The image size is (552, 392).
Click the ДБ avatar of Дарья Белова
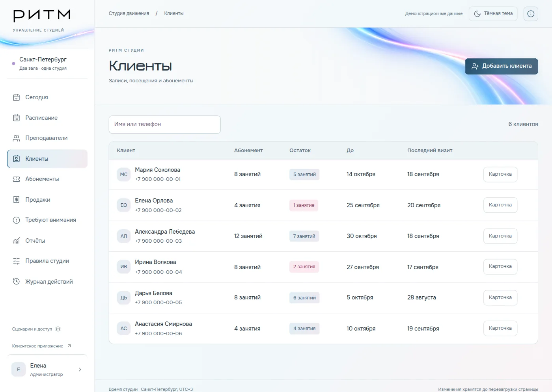coord(124,298)
